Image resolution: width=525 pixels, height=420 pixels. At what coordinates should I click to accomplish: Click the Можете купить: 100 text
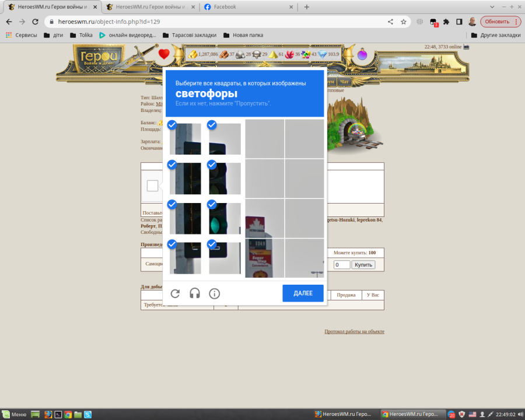355,253
